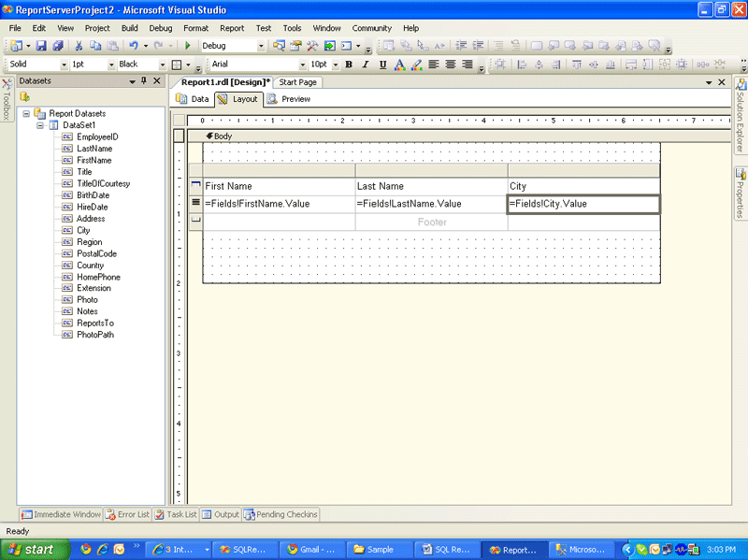Click the font foreground color icon
Image resolution: width=748 pixels, height=560 pixels.
point(399,65)
